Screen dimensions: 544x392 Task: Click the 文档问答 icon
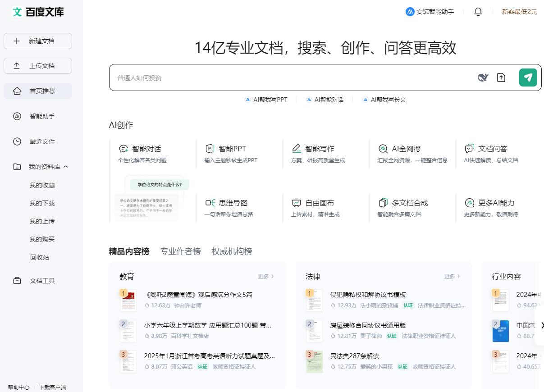click(469, 149)
